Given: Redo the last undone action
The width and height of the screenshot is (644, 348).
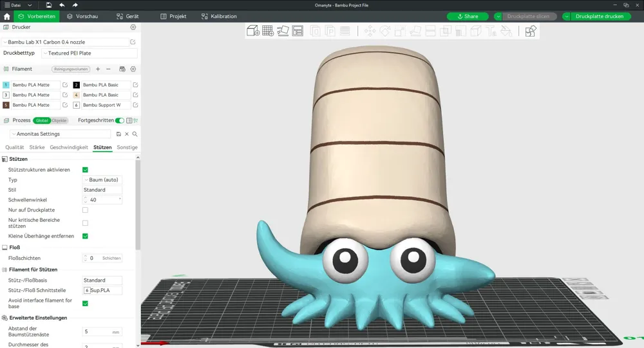Looking at the screenshot, I should pos(75,5).
